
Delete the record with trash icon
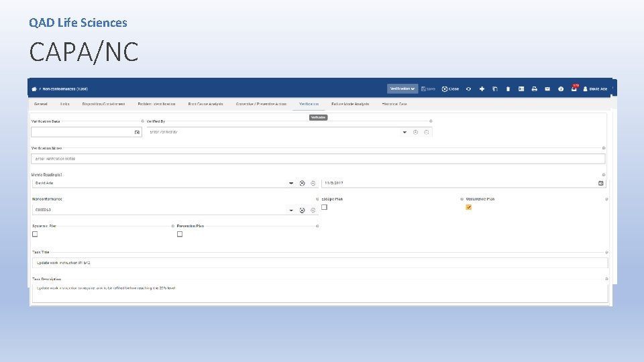coord(508,89)
